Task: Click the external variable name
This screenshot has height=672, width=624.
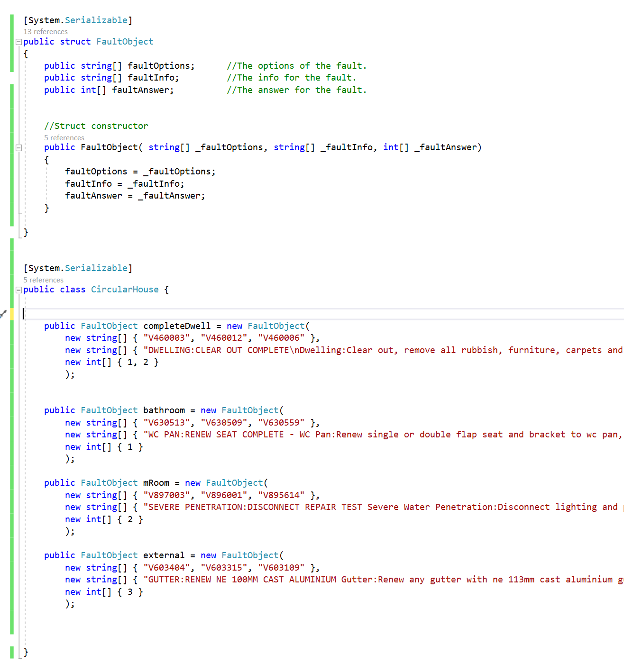Action: [164, 555]
